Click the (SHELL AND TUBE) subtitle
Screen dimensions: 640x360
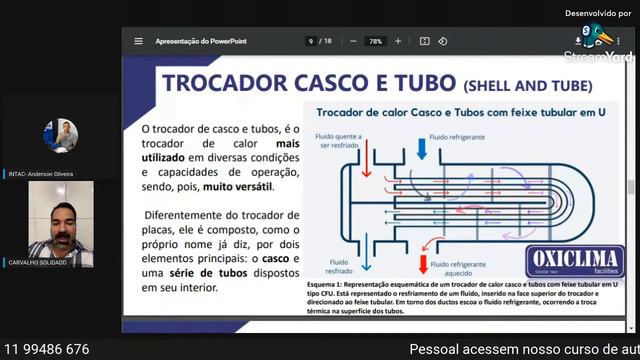pos(528,86)
